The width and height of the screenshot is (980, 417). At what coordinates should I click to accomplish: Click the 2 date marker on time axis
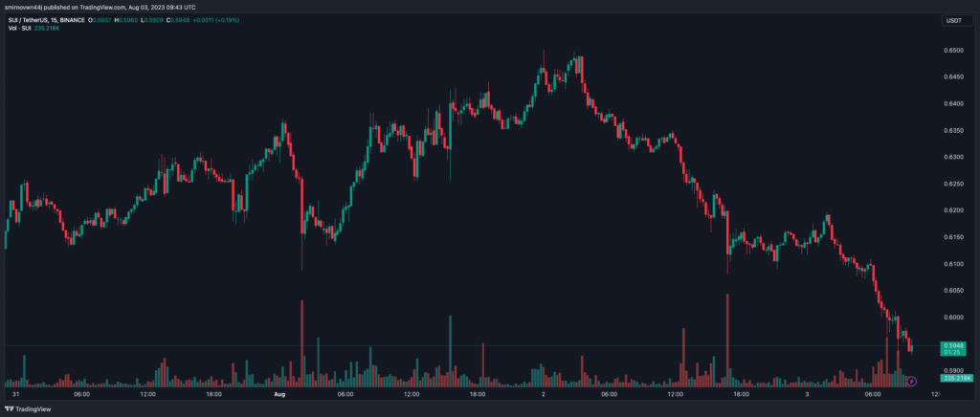545,393
